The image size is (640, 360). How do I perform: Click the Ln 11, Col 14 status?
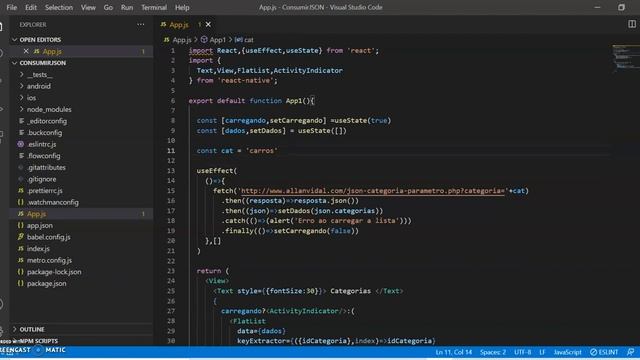pos(453,352)
